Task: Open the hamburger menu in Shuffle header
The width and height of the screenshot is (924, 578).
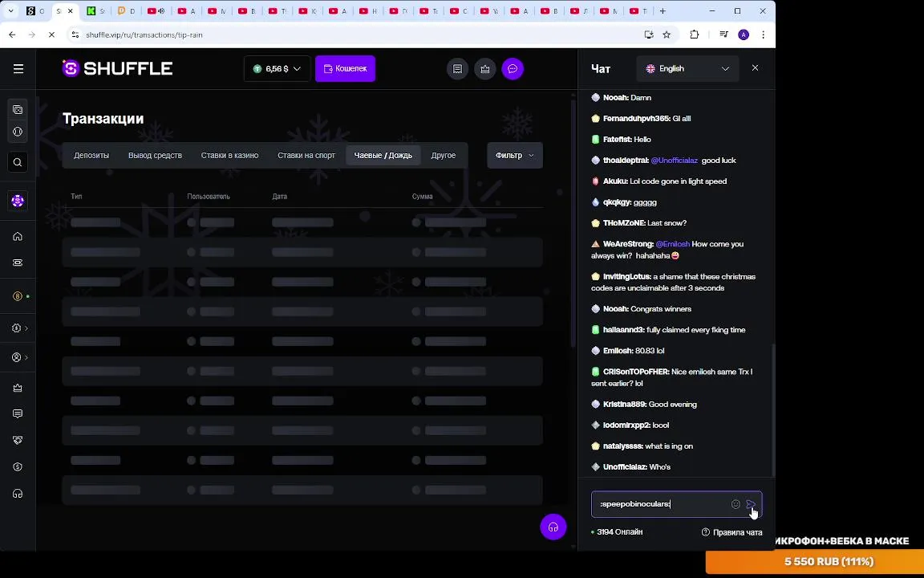Action: pos(18,68)
